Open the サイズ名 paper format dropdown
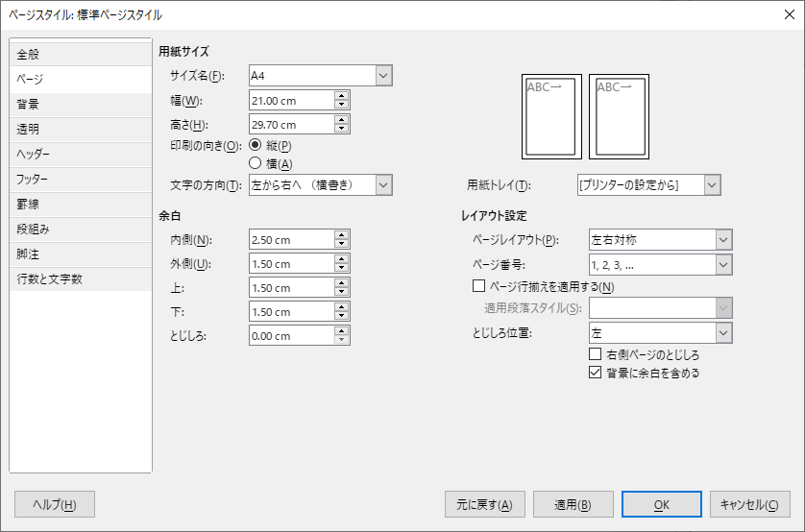 pos(383,76)
